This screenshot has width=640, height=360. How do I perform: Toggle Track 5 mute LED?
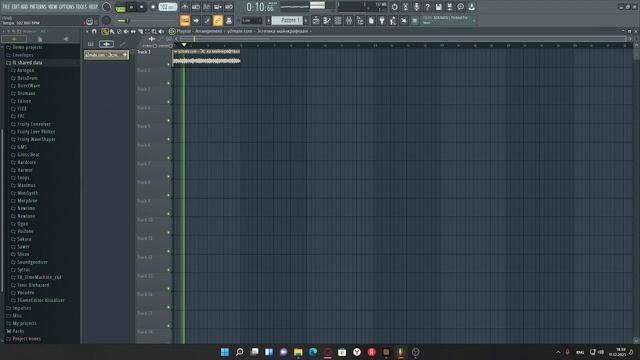169,139
